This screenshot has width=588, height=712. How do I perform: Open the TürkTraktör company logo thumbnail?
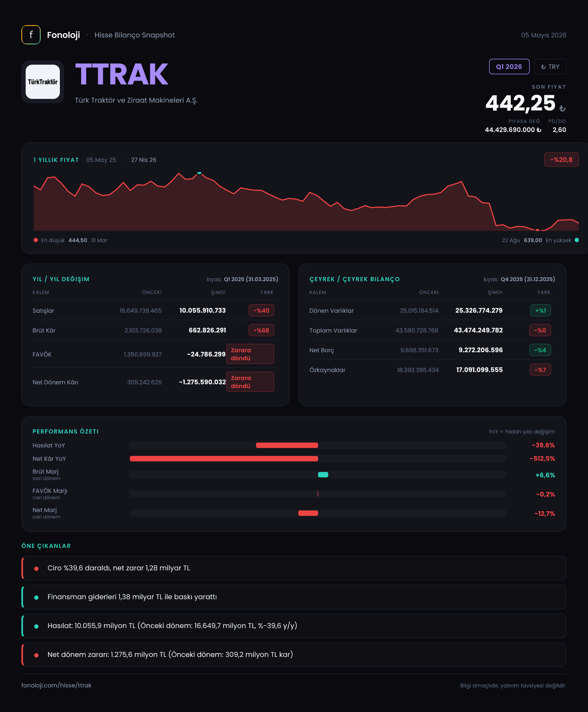pos(43,82)
